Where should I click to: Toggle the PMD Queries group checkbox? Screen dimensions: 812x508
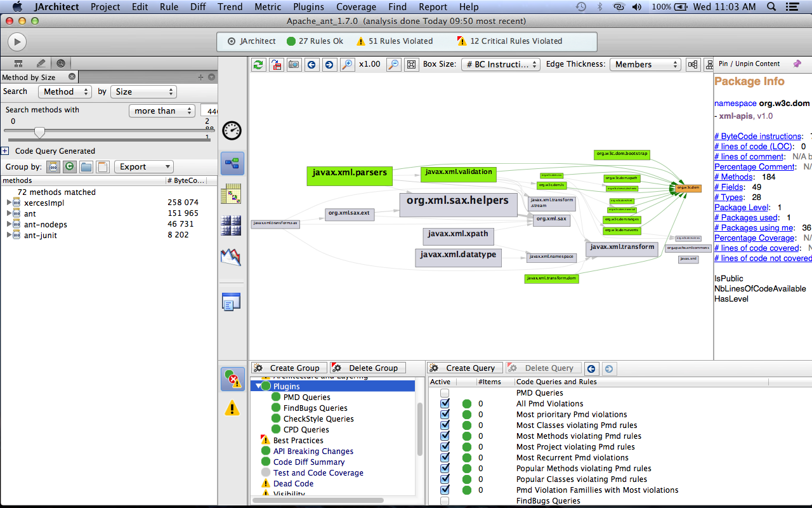click(x=445, y=393)
